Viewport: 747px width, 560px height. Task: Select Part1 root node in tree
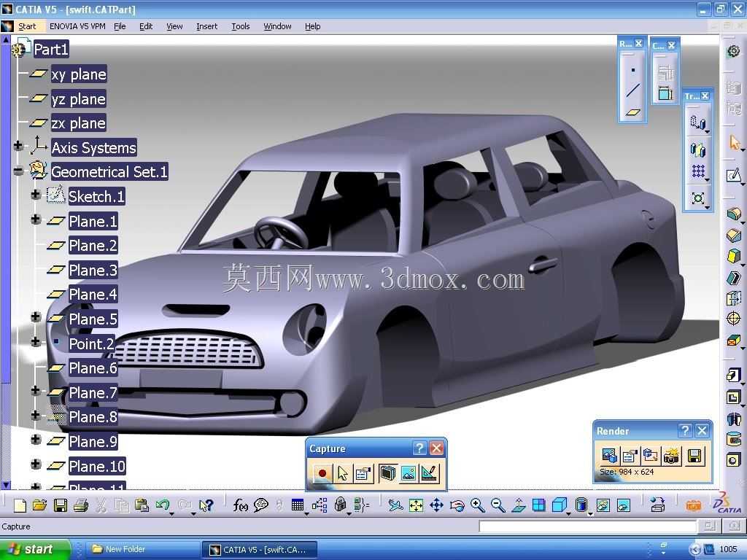click(51, 50)
